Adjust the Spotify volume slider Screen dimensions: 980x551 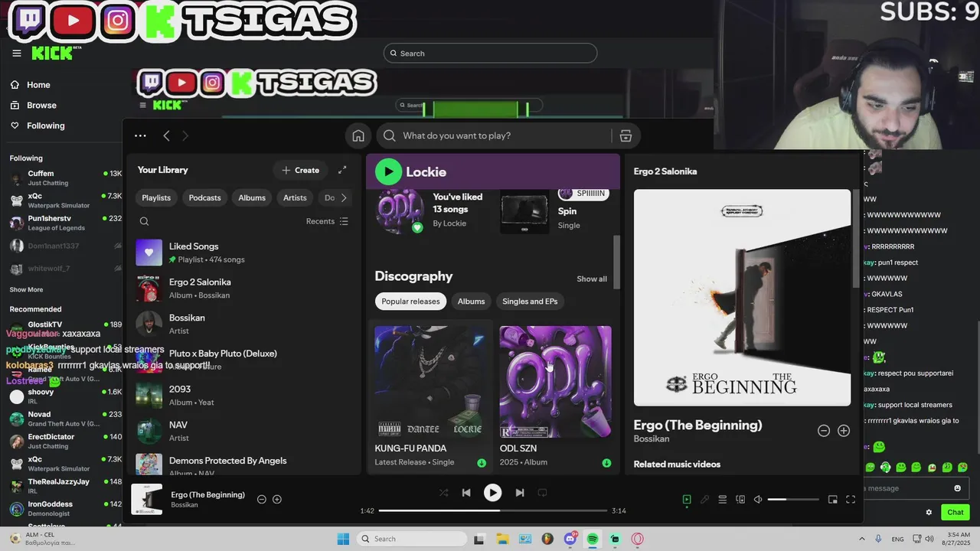point(792,500)
